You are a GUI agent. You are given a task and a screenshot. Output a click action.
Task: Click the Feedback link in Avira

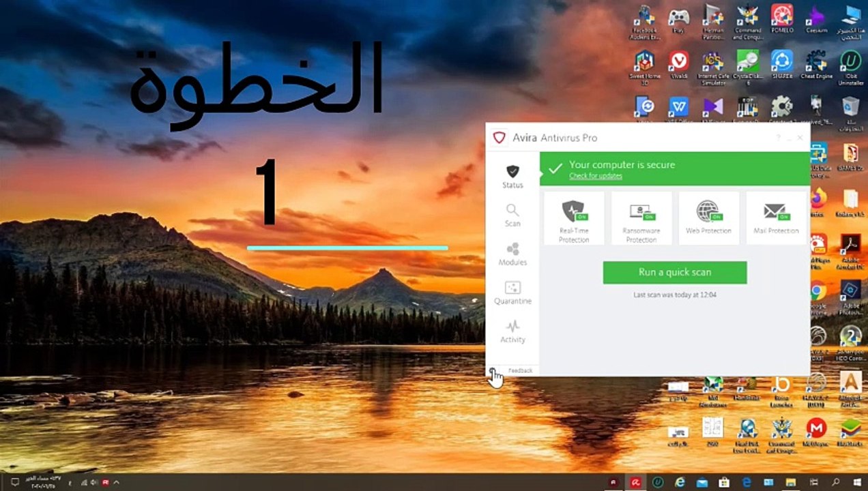point(520,370)
